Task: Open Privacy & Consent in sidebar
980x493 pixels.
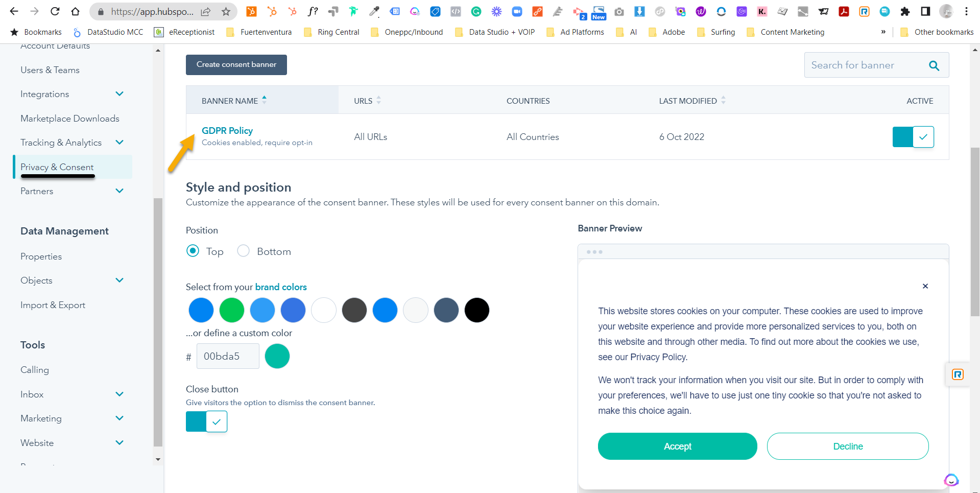Action: (57, 167)
